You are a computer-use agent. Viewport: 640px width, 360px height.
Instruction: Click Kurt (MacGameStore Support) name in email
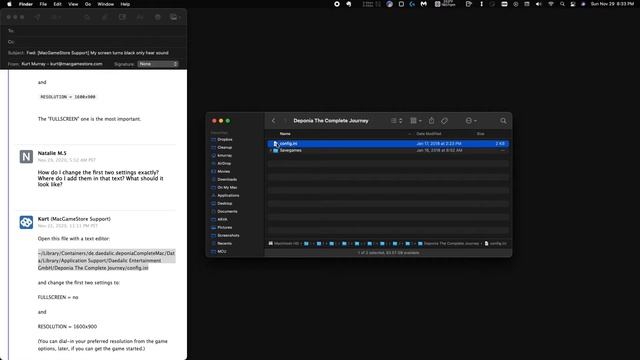(x=74, y=219)
